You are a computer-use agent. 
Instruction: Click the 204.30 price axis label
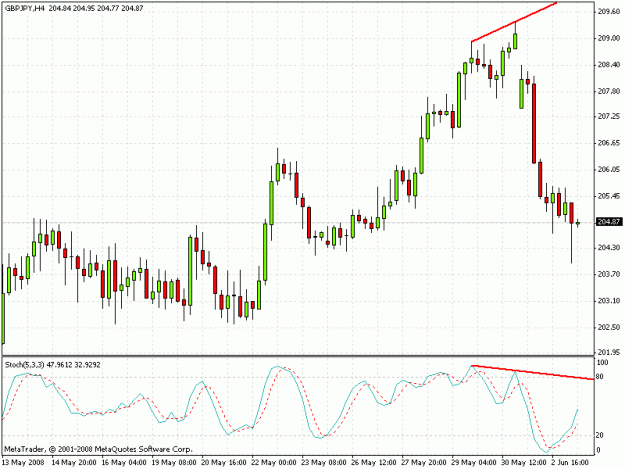609,247
